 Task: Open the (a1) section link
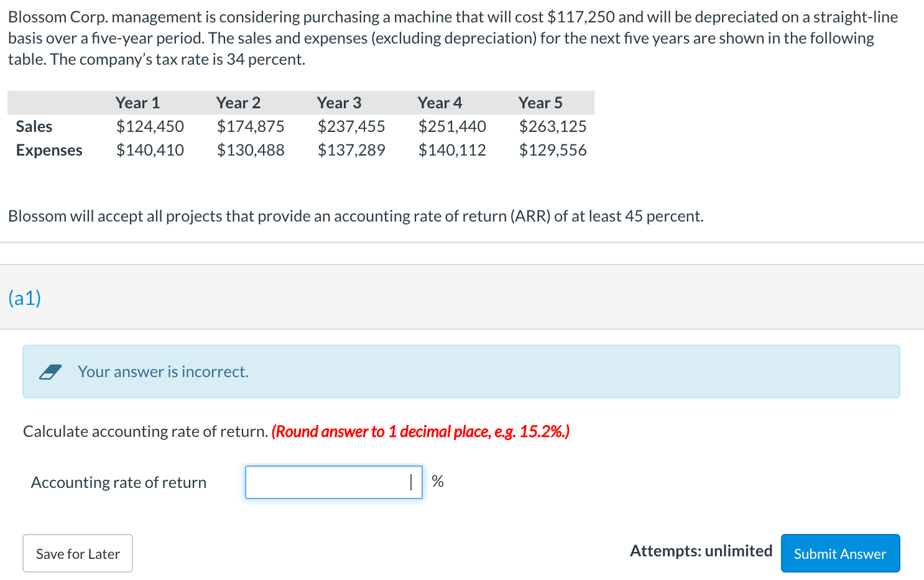tap(24, 298)
